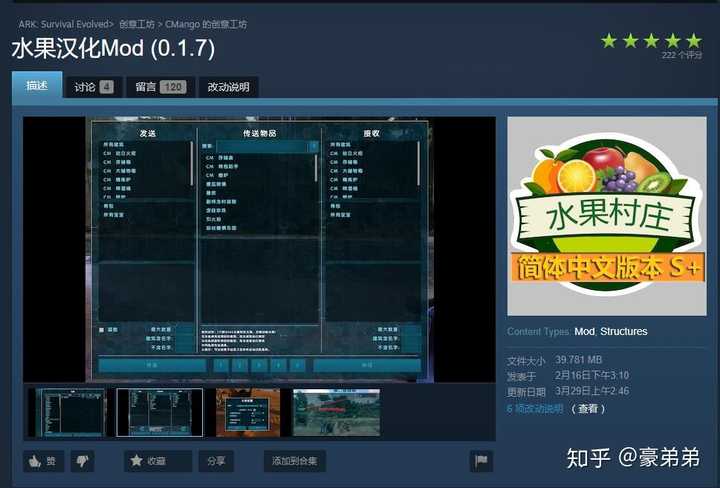Add mod to favorites with star button

(x=158, y=461)
